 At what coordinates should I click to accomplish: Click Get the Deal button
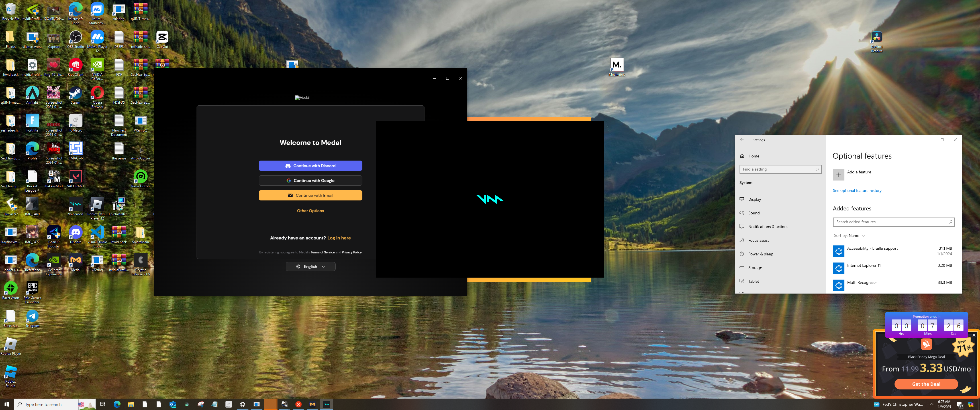[926, 384]
